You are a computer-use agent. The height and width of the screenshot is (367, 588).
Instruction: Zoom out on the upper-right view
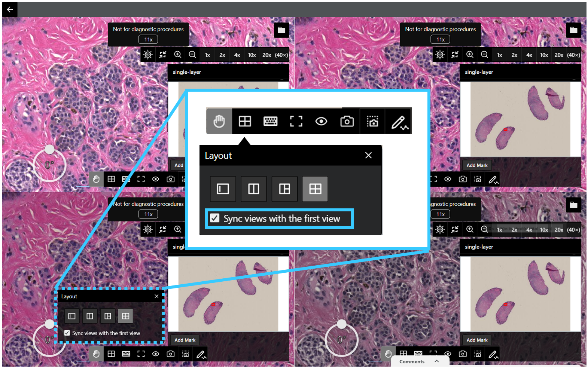pos(484,55)
